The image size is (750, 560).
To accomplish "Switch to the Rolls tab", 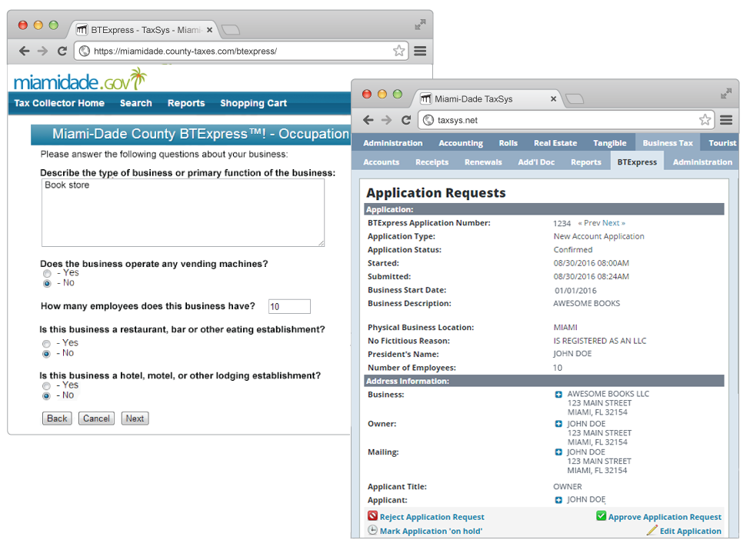I will pyautogui.click(x=508, y=143).
